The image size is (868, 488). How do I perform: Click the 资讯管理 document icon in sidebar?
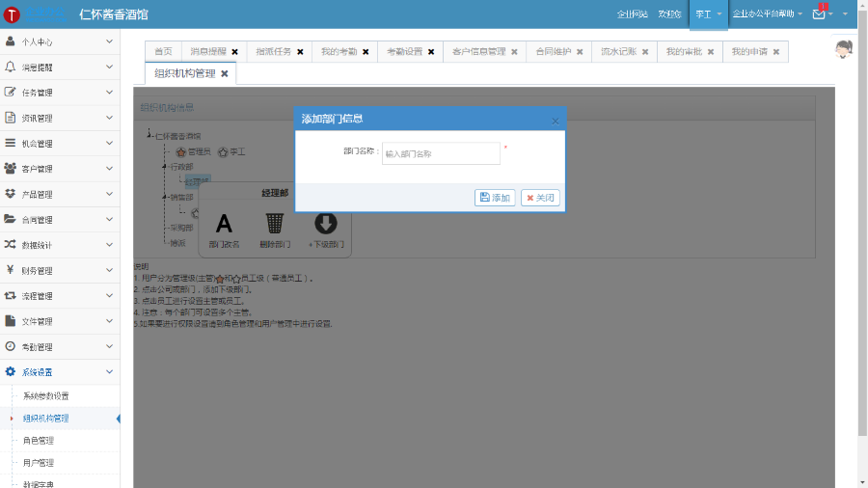(10, 118)
